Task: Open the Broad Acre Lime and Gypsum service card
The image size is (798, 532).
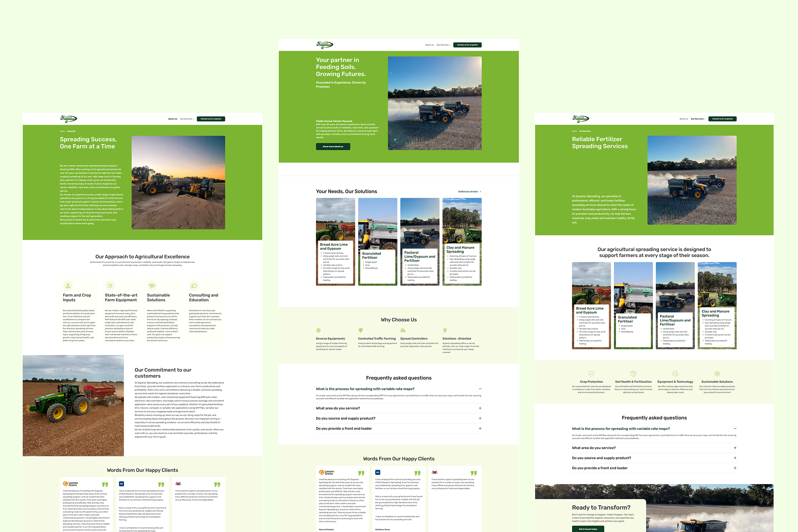Action: [x=335, y=241]
